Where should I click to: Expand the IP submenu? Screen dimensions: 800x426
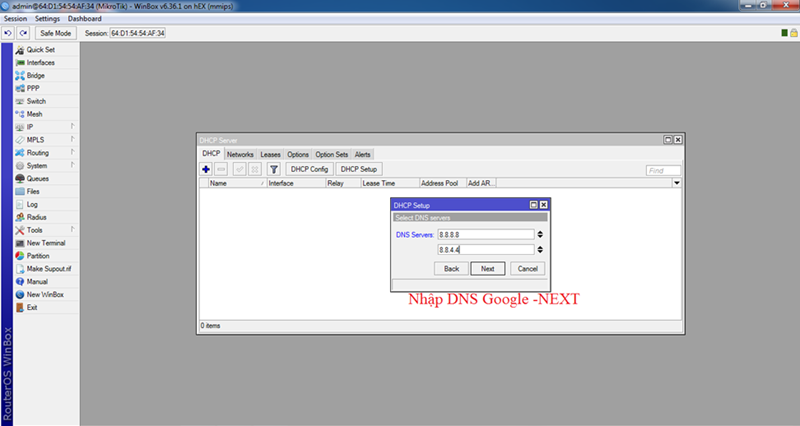pos(30,127)
